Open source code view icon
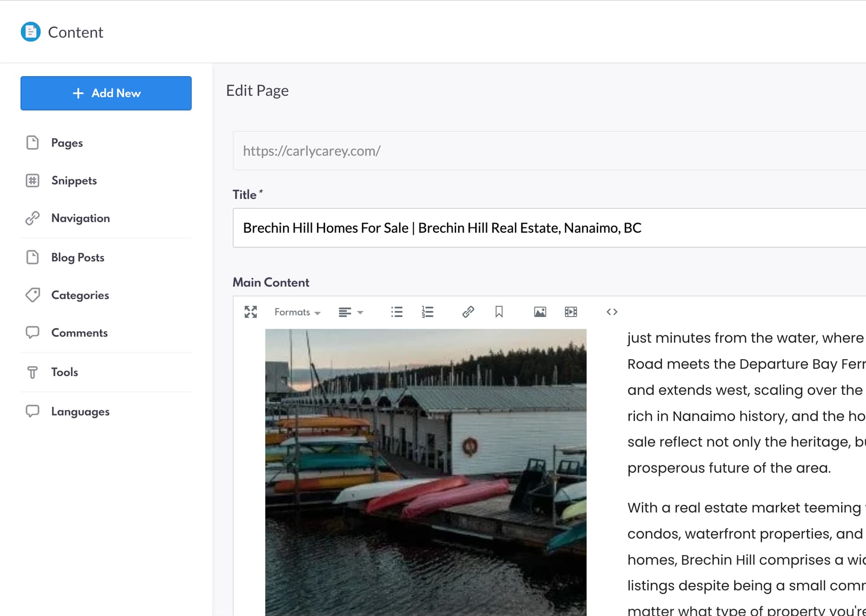This screenshot has width=866, height=616. [x=612, y=312]
